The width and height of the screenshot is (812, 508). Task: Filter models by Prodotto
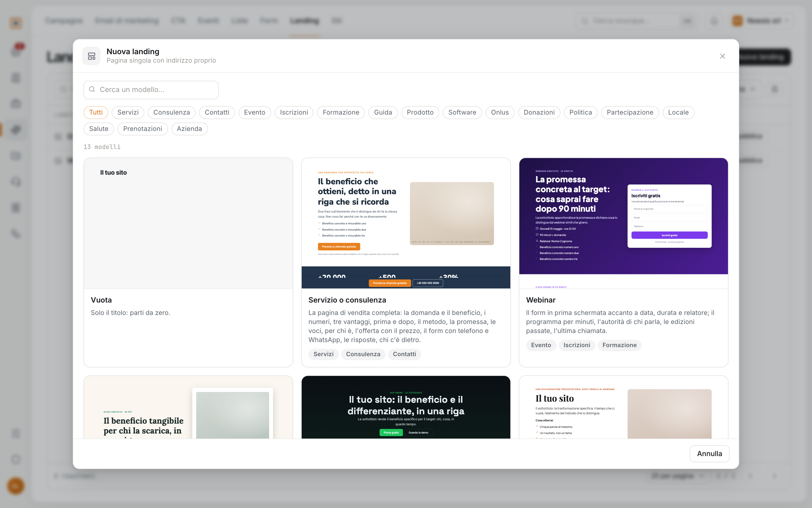[420, 113]
